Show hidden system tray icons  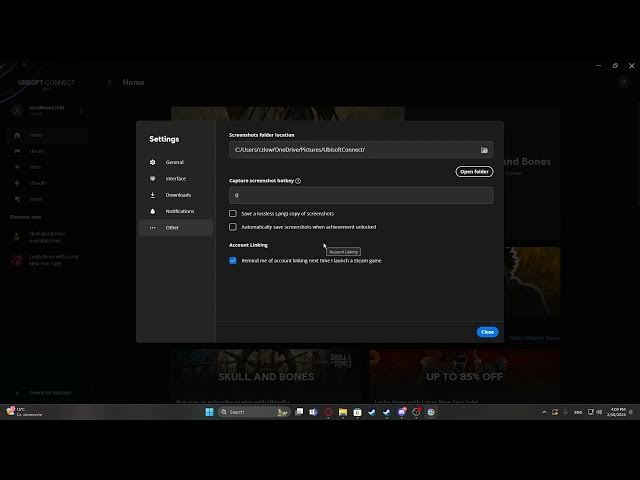click(544, 412)
